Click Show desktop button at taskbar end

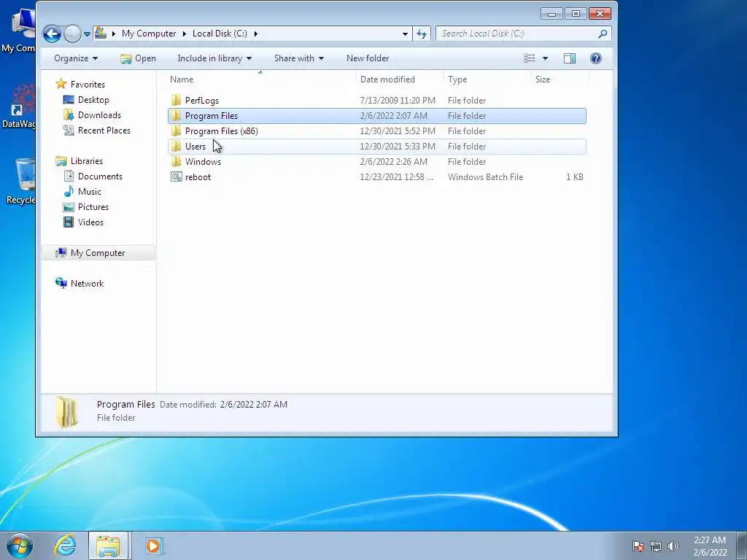click(742, 545)
